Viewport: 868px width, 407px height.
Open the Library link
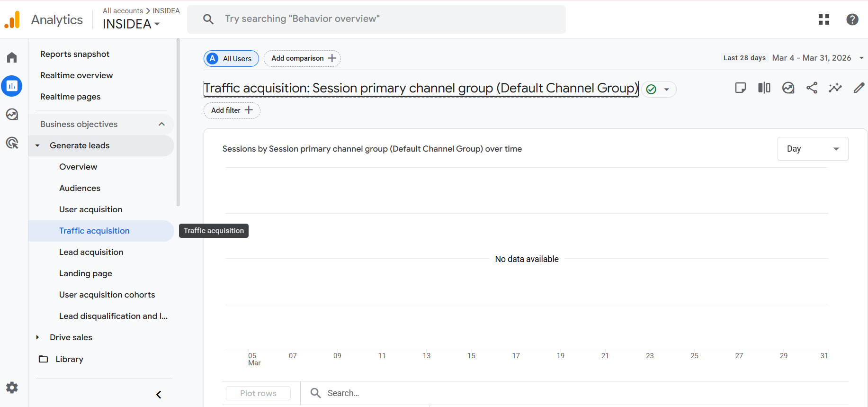(69, 359)
